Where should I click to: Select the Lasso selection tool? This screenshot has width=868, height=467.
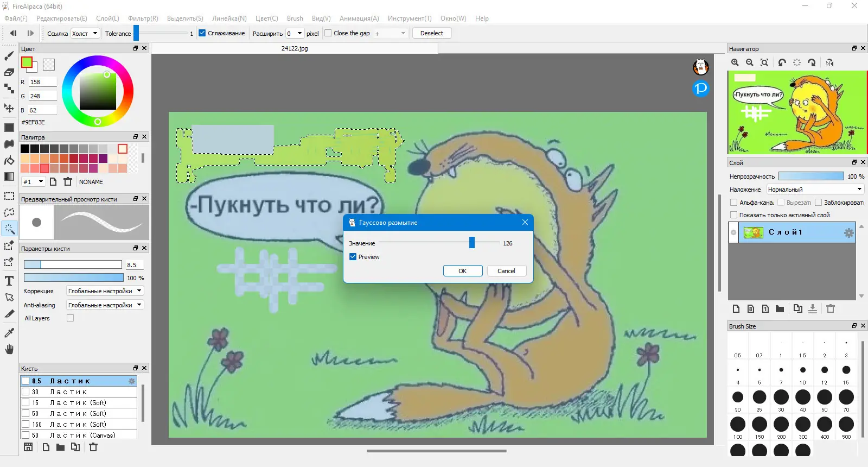(9, 212)
